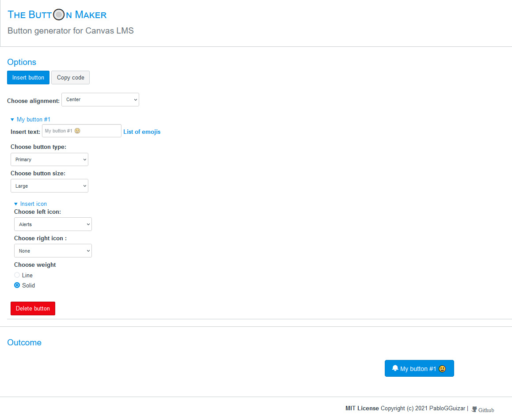512x420 pixels.
Task: Collapse the Insert icon section
Action: tap(30, 204)
